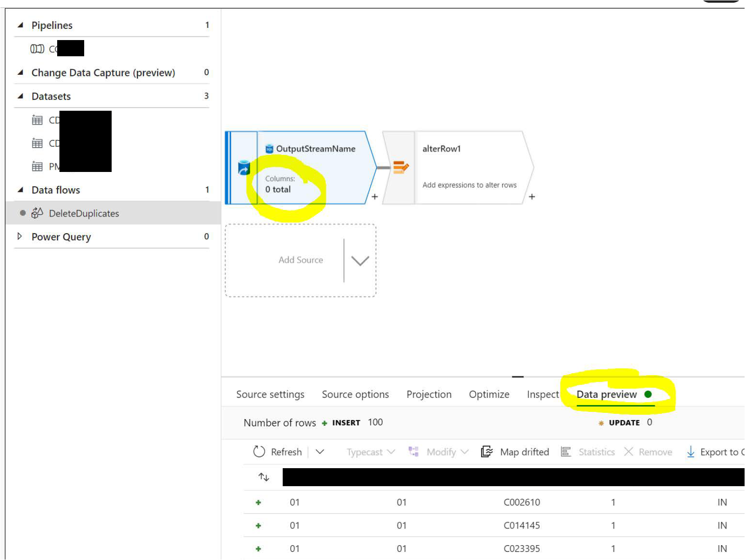Click the Export to CSV download icon

[x=691, y=452]
